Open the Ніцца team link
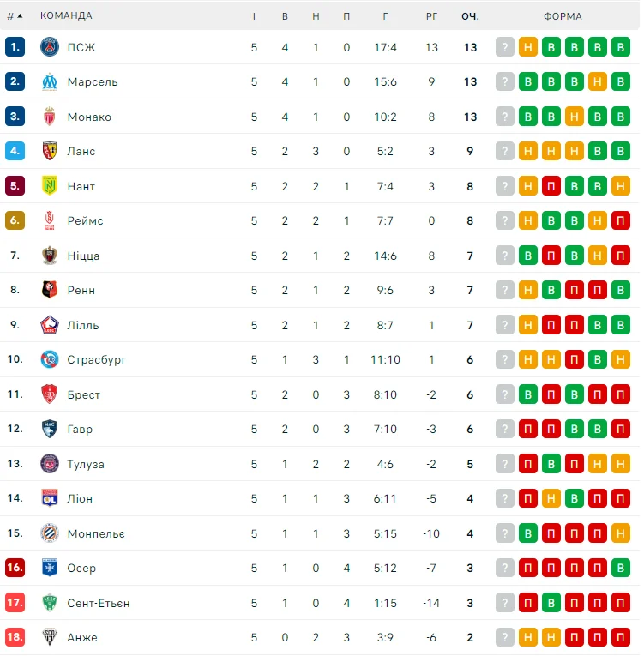Screen dimensions: 644x656 [x=83, y=256]
